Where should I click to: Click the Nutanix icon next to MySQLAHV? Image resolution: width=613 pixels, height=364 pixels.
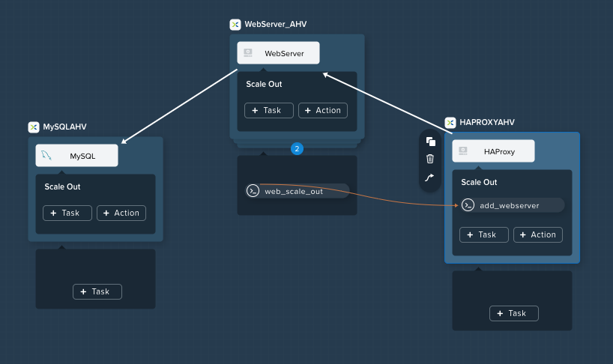point(34,127)
